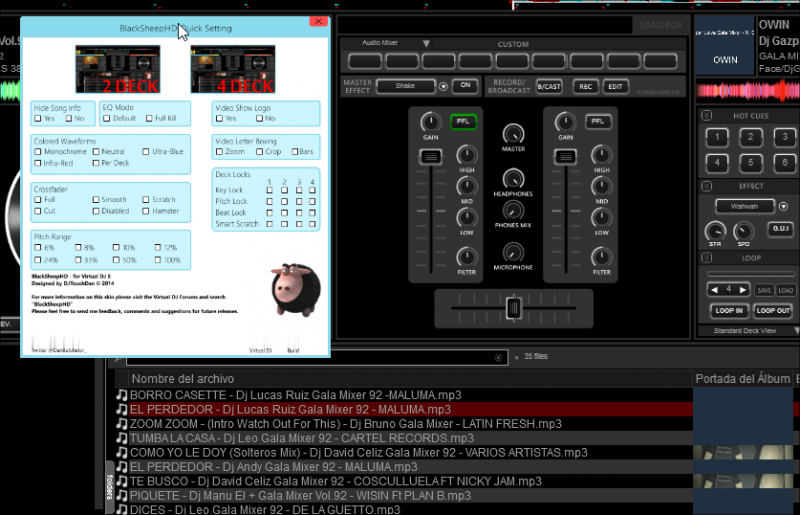Open the Shake master effect list
Viewport: 800px width, 515px height.
406,86
